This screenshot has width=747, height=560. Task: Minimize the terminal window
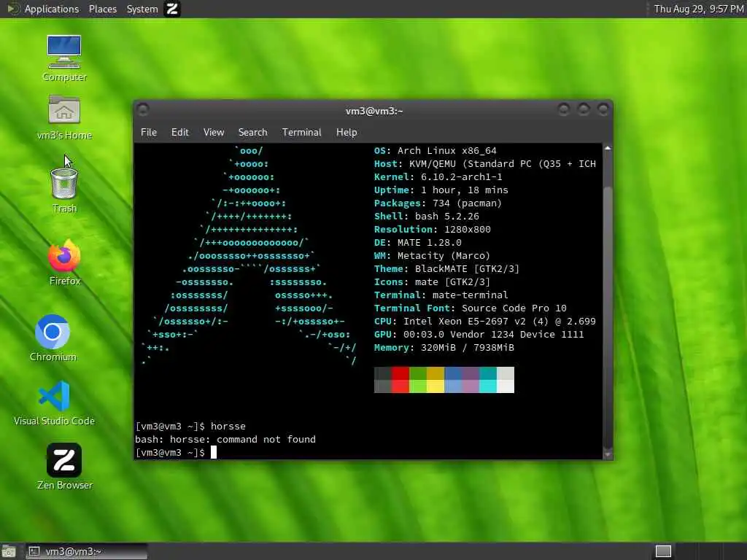[x=564, y=110]
